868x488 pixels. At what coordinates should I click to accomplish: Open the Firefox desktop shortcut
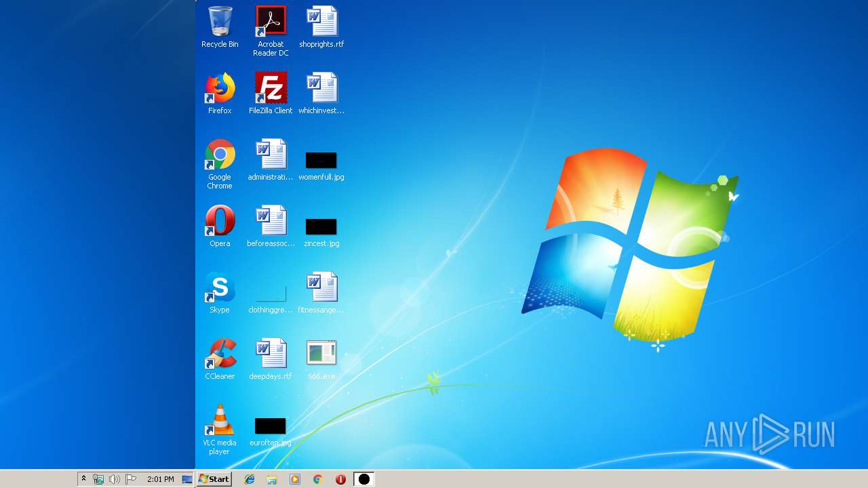coord(220,94)
